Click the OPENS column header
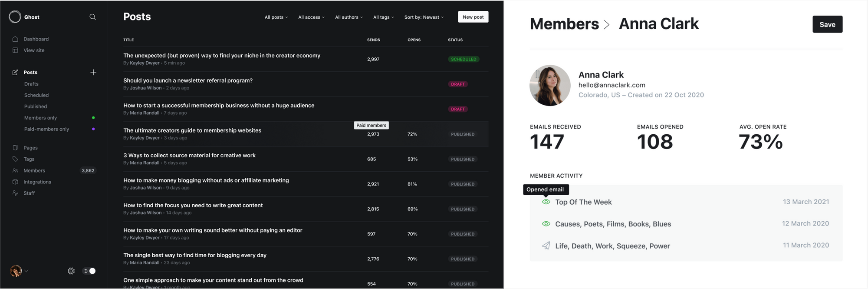This screenshot has height=289, width=868. click(414, 40)
